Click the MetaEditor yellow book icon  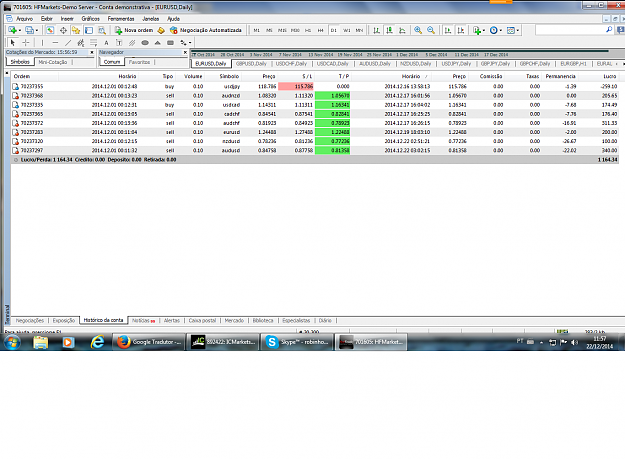click(161, 30)
